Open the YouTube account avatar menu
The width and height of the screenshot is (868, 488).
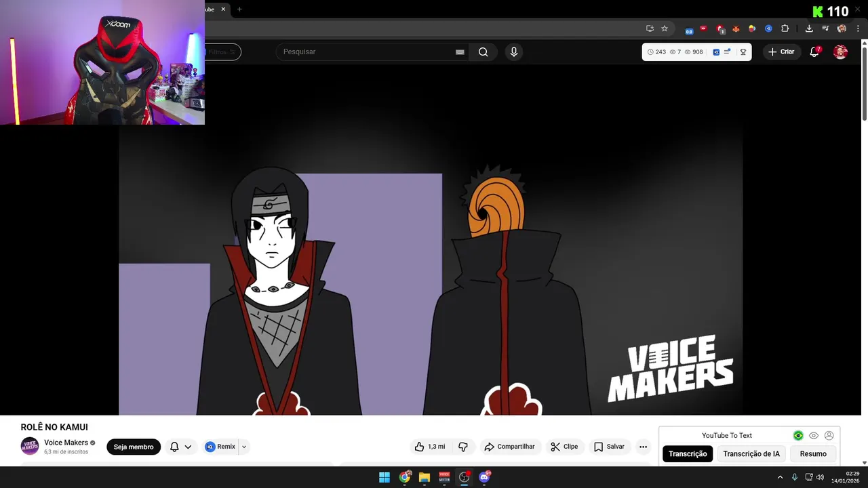(840, 52)
